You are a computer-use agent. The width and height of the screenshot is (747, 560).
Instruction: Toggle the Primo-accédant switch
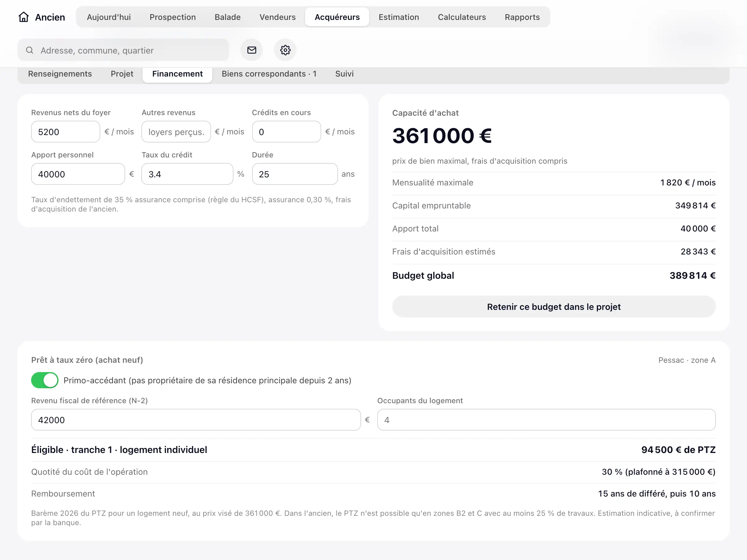[45, 380]
